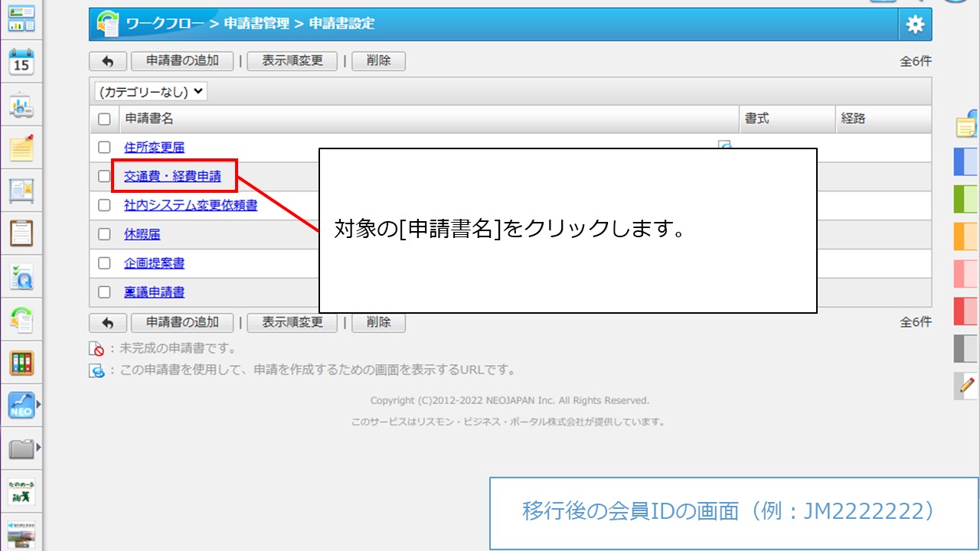Screen dimensions: 980x551
Task: Expand the arrow beside the NEO sidebar icon
Action: [x=38, y=404]
